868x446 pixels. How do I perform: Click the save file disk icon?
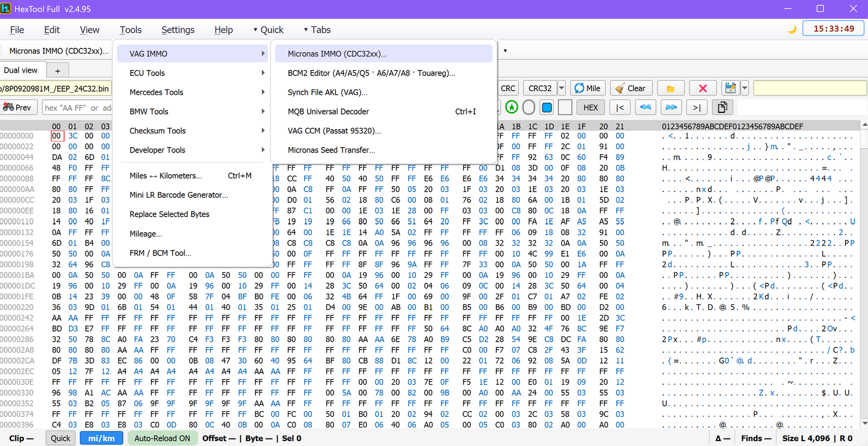click(x=730, y=88)
